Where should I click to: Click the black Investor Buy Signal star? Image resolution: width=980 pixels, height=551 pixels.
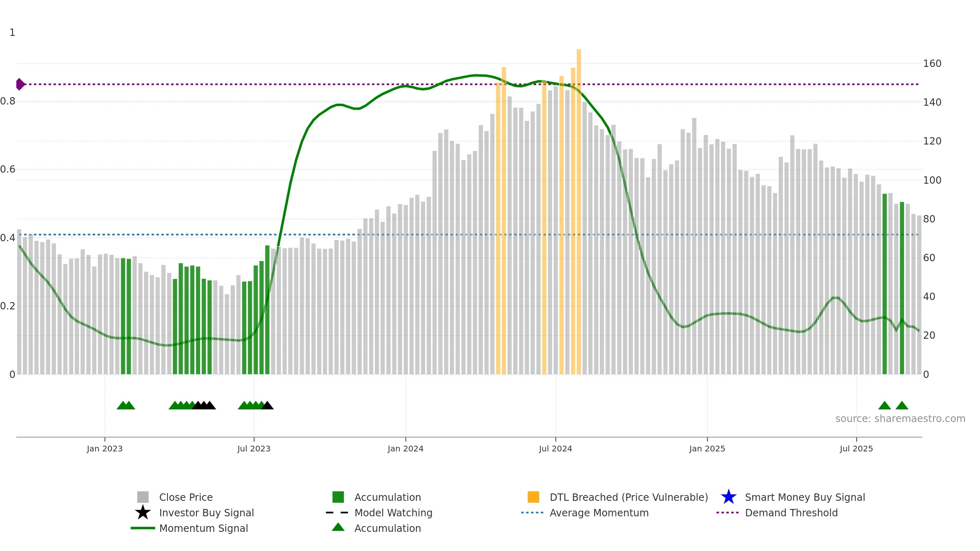[143, 513]
